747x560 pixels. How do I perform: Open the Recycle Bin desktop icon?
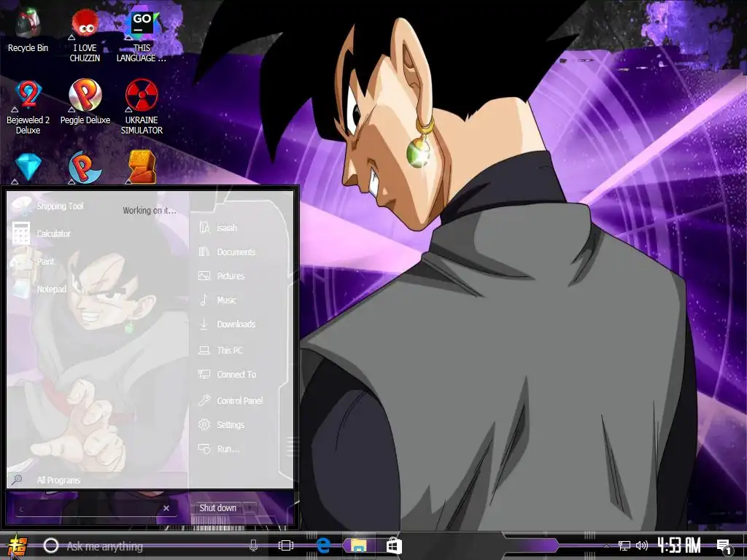(28, 29)
